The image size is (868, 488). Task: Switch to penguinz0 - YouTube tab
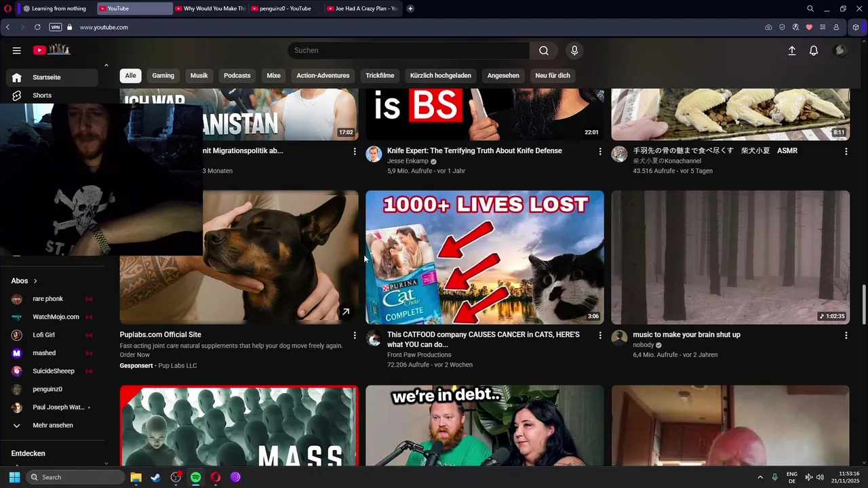coord(285,9)
